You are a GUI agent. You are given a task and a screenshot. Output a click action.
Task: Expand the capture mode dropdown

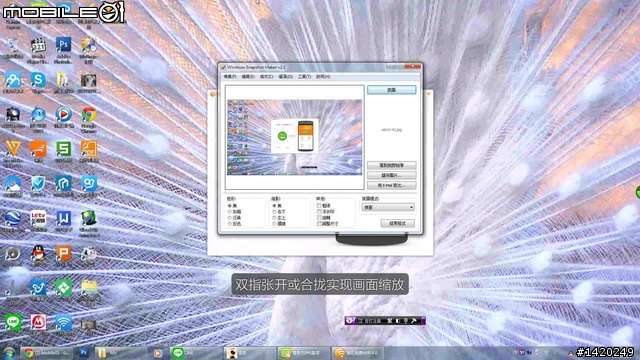click(388, 207)
